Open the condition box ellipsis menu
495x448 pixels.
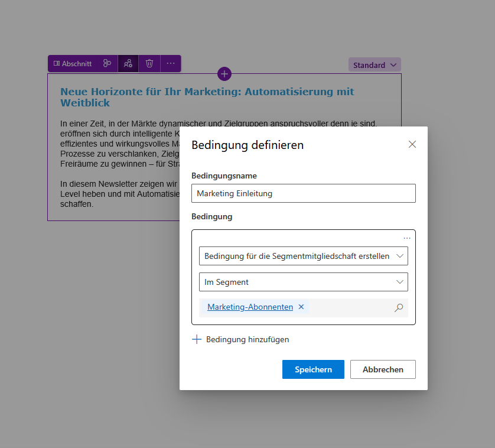point(407,238)
